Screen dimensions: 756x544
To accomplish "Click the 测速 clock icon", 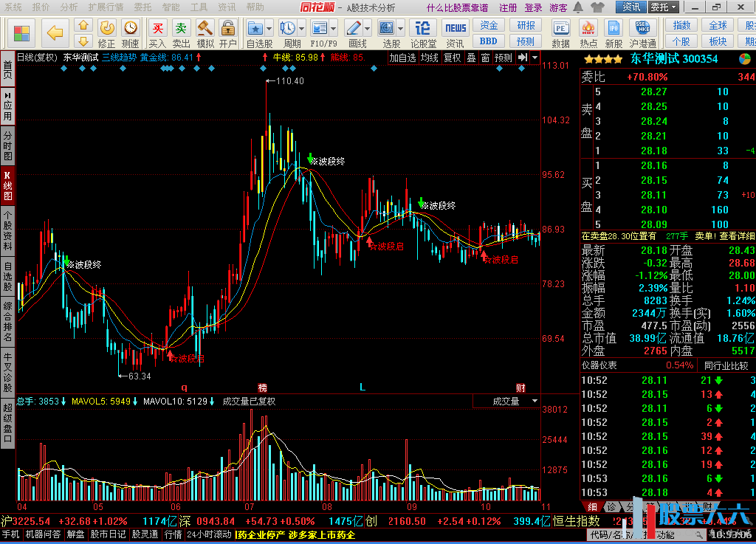I will (131, 33).
